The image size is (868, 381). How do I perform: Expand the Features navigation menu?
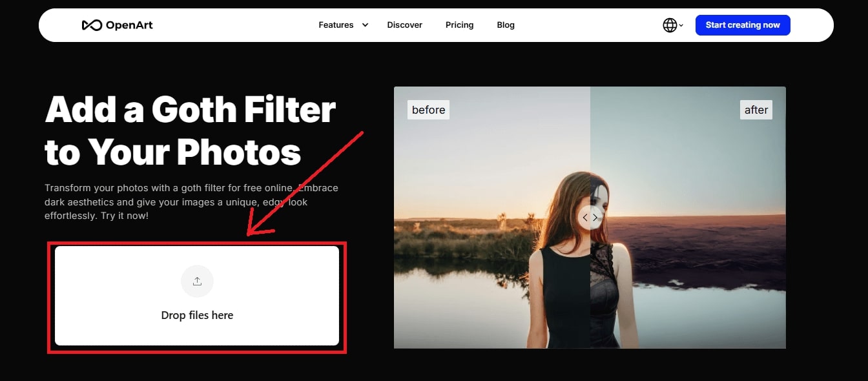click(x=336, y=25)
